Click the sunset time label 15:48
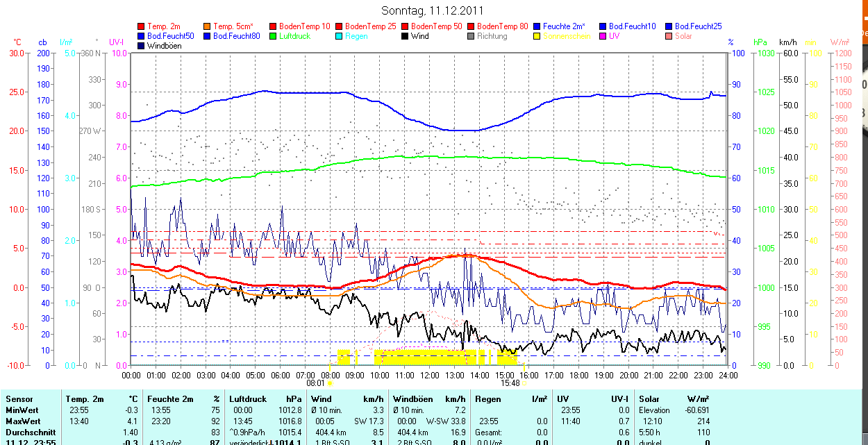Screen dimensions: 868x445 point(510,383)
